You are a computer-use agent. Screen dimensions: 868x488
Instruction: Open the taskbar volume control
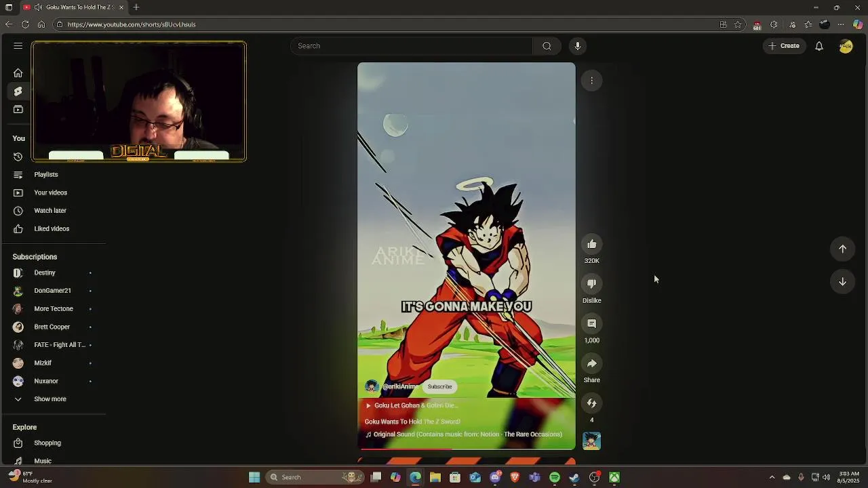(826, 477)
